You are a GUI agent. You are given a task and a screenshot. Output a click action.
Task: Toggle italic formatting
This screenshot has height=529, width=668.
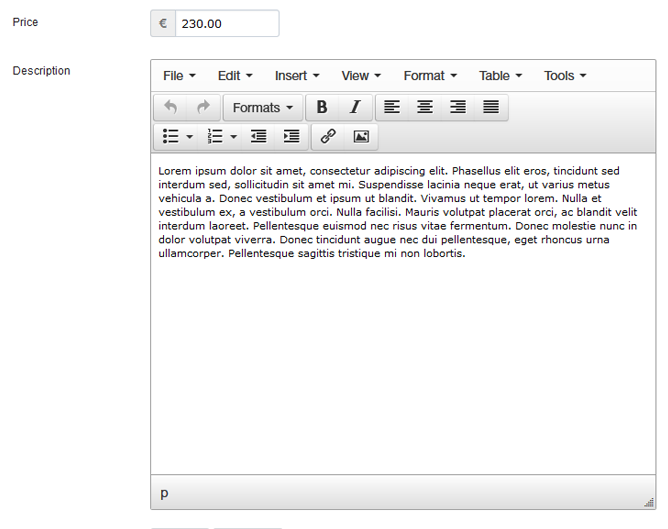(x=355, y=107)
